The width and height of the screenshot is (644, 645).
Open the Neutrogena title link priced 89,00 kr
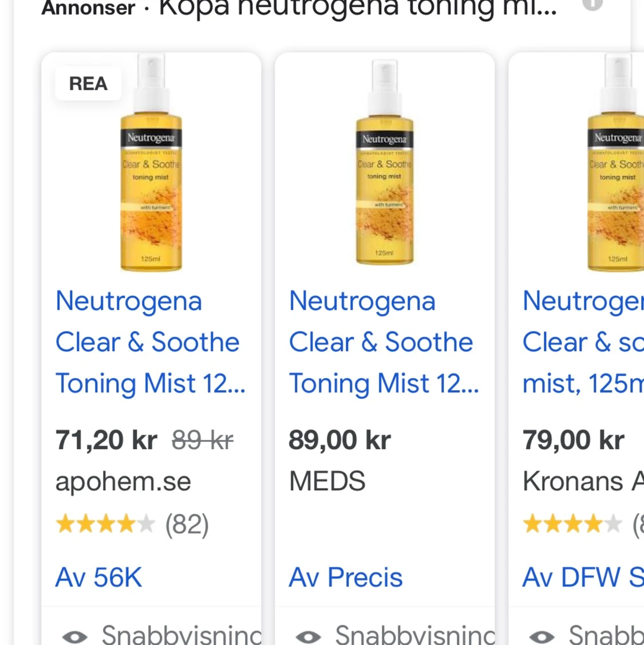click(384, 342)
